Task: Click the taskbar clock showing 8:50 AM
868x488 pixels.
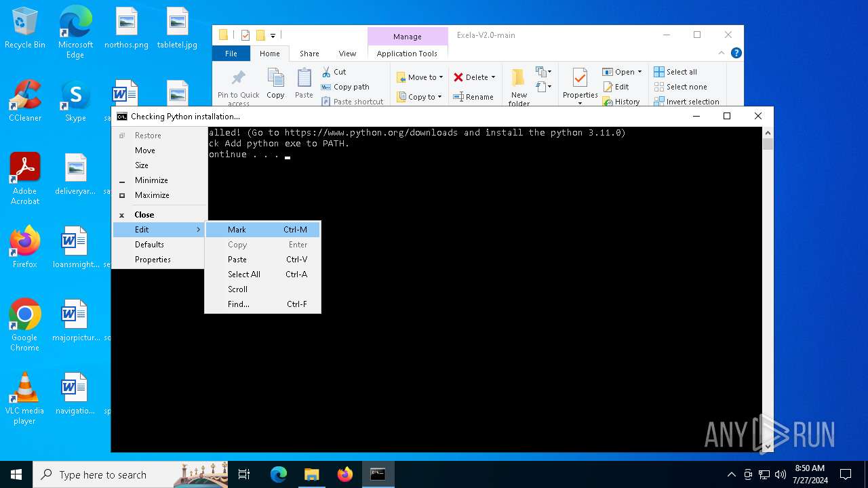Action: pyautogui.click(x=810, y=474)
